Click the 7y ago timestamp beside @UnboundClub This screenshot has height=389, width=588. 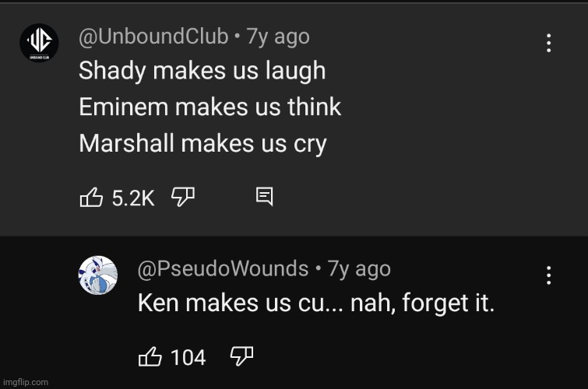tap(278, 37)
